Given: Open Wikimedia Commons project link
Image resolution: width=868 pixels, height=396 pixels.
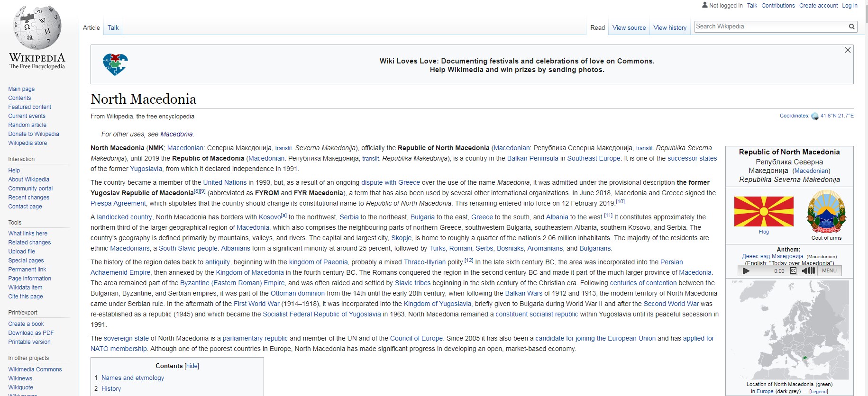Looking at the screenshot, I should coord(35,369).
